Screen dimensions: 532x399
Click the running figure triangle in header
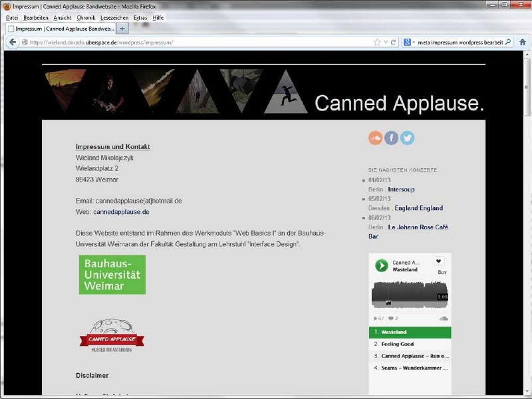[286, 92]
